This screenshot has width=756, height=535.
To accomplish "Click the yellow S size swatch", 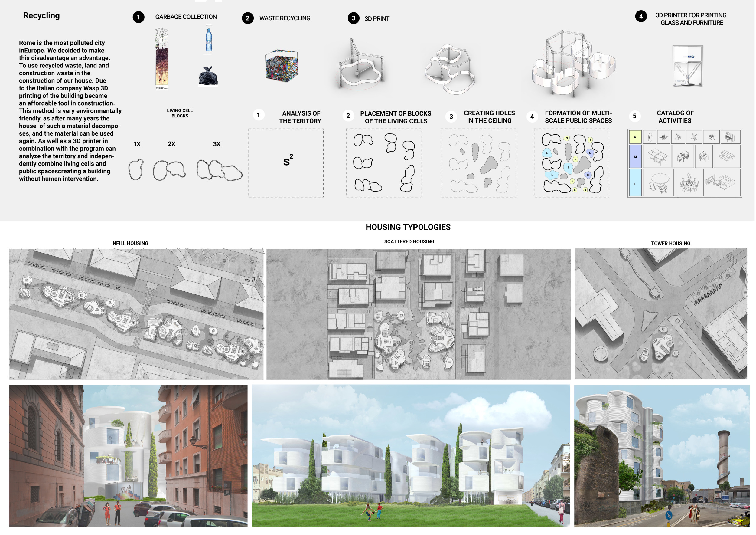I will pos(635,137).
